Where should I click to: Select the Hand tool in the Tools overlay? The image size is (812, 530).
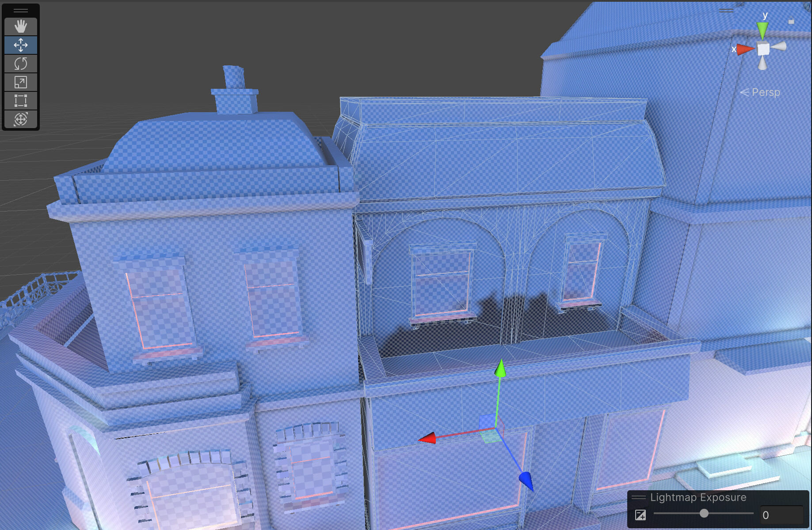(x=20, y=26)
